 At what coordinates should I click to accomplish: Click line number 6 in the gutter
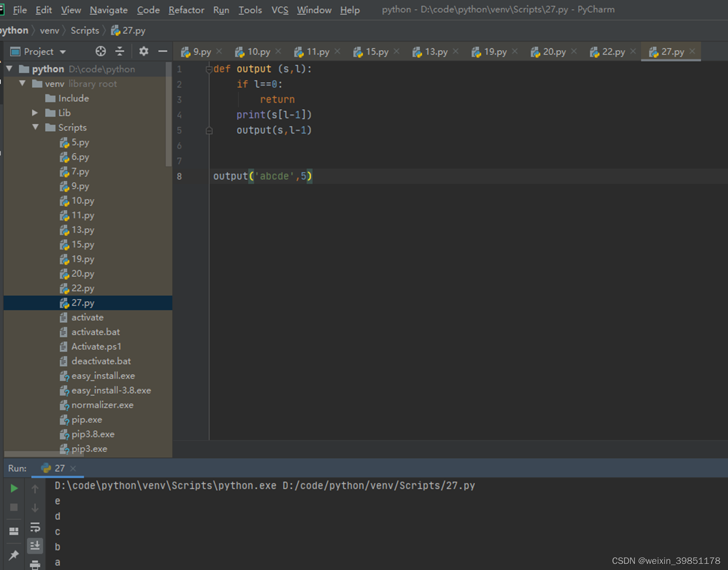pos(179,146)
